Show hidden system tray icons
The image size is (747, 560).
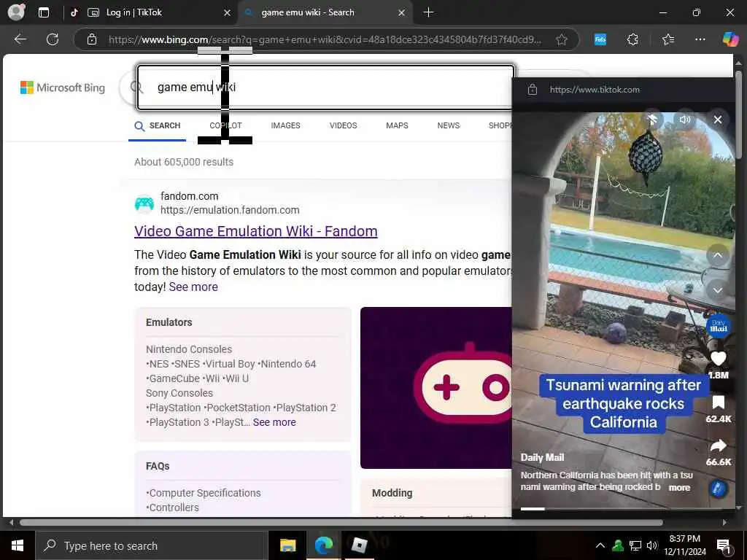(x=600, y=545)
